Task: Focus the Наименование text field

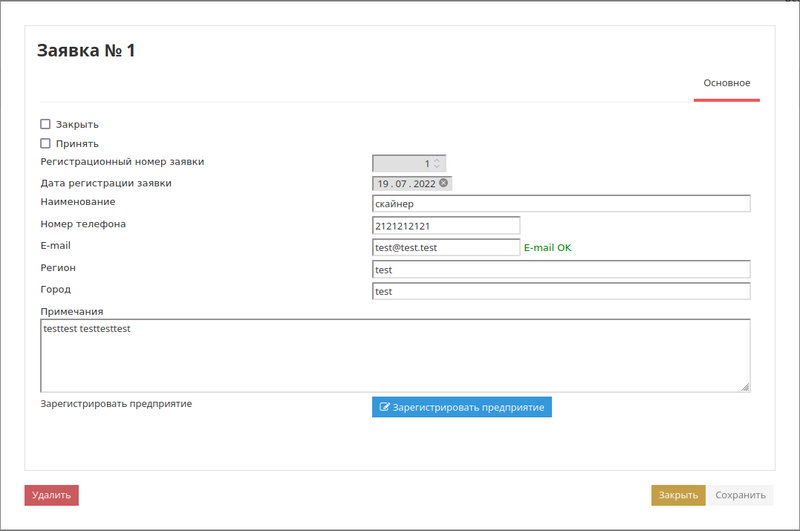Action: 560,204
